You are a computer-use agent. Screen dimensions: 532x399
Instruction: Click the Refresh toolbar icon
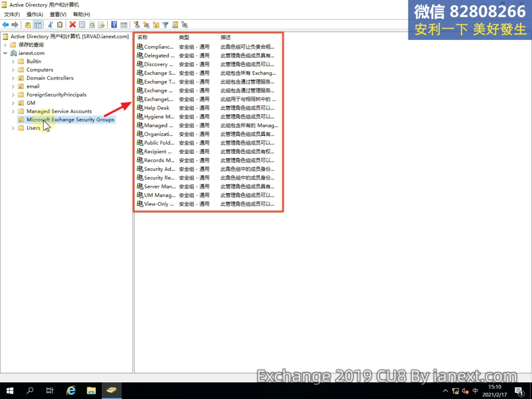92,24
